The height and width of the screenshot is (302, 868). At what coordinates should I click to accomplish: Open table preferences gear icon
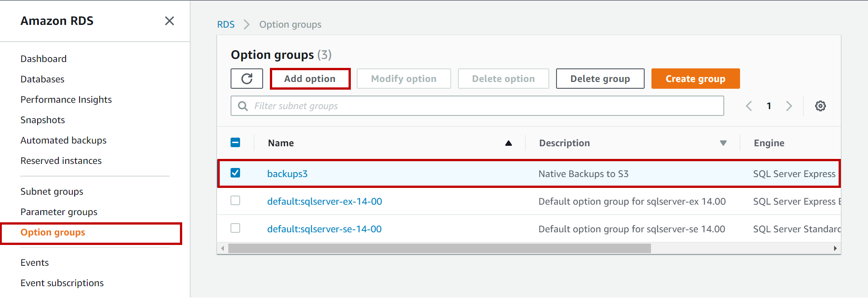820,106
